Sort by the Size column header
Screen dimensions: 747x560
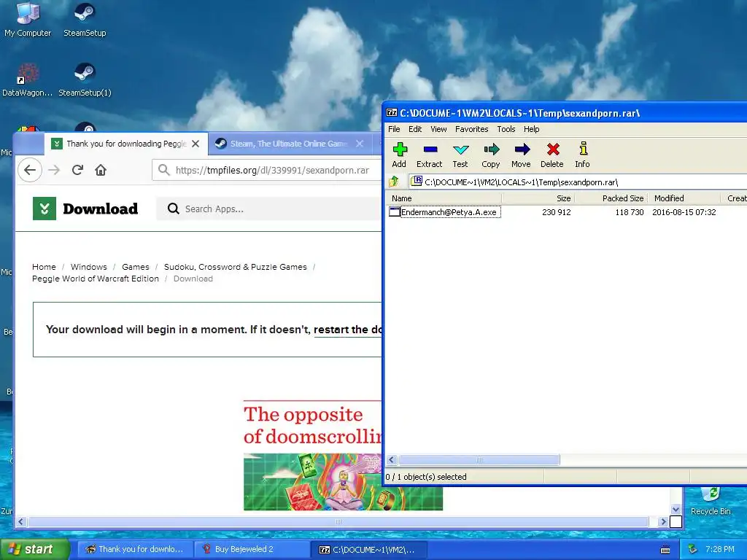click(538, 198)
